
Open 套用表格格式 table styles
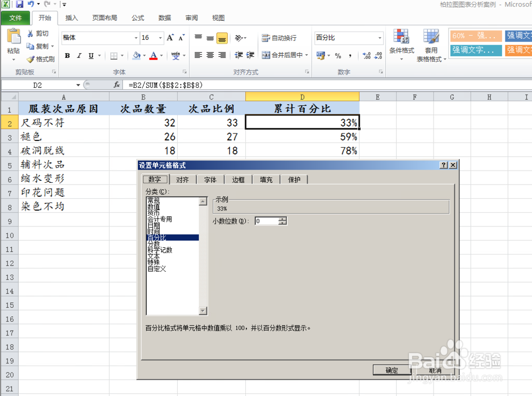coord(431,45)
